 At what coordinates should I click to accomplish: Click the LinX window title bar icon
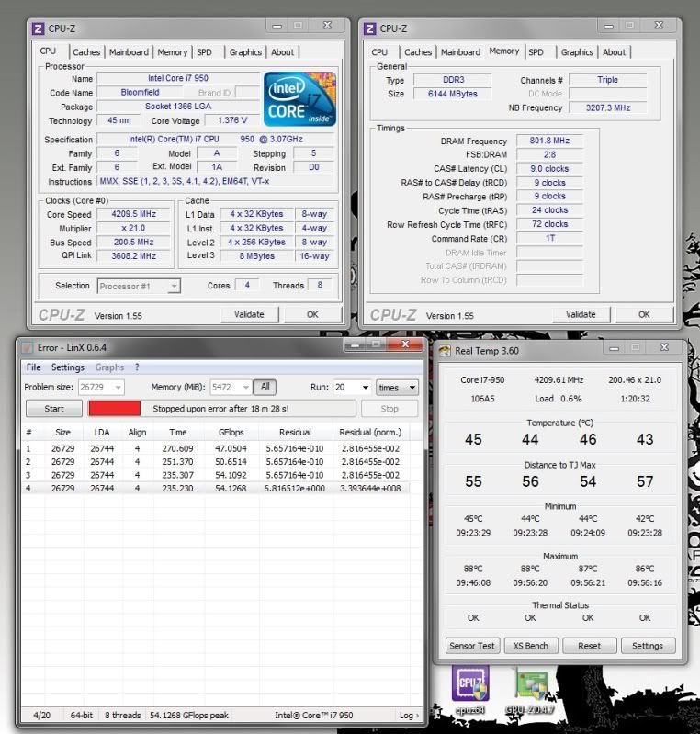click(26, 348)
